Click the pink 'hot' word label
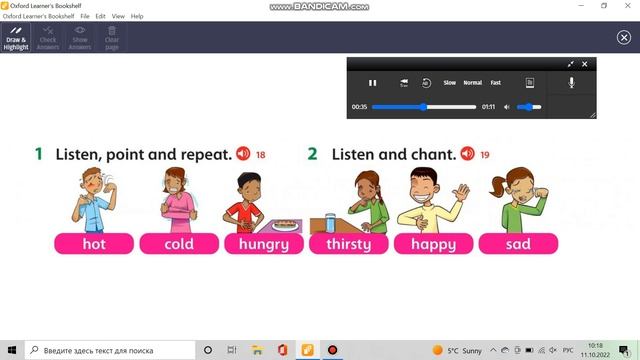 [94, 244]
